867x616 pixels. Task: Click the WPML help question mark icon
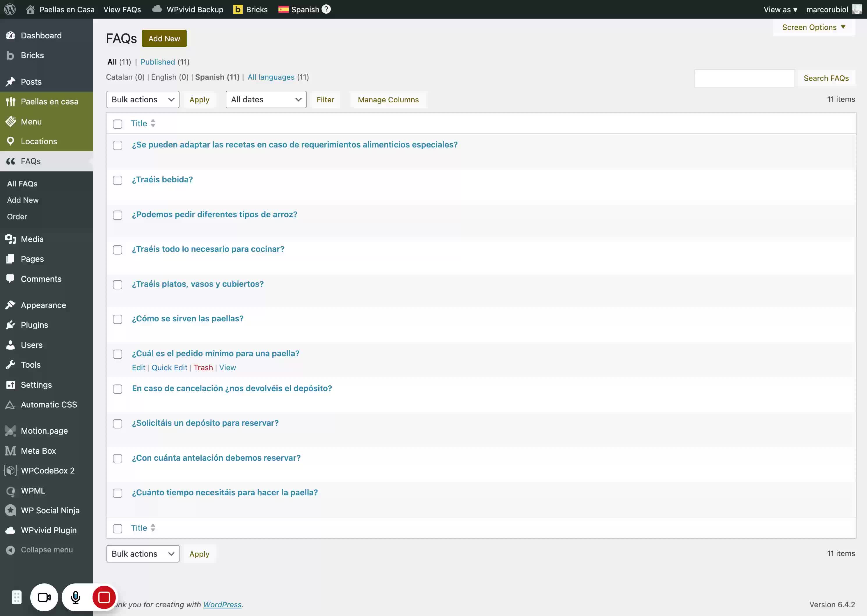326,9
